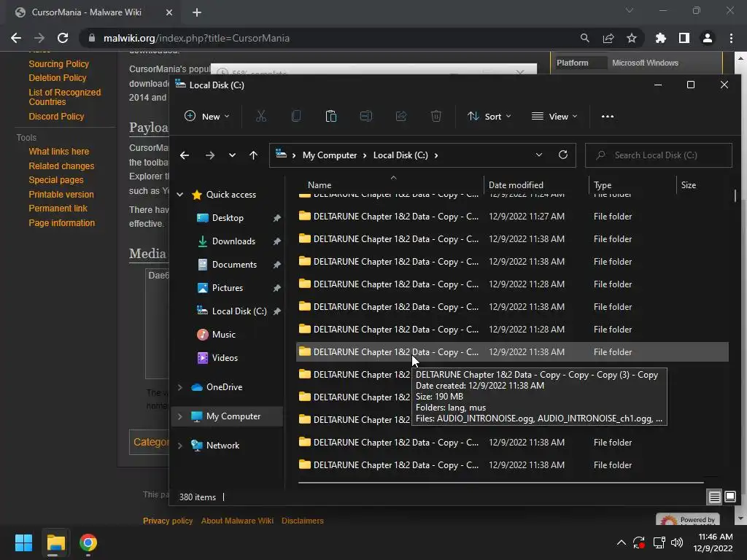Select Videos in Quick access

coord(225,358)
